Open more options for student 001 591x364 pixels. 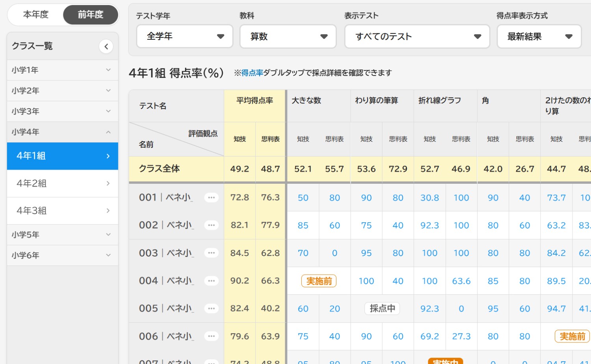[x=211, y=198]
